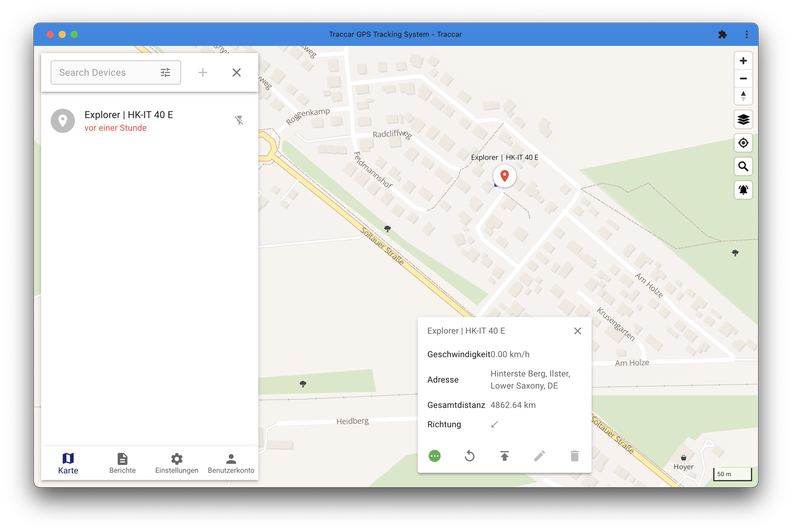
Task: Open notifications via the bell icon
Action: point(743,190)
